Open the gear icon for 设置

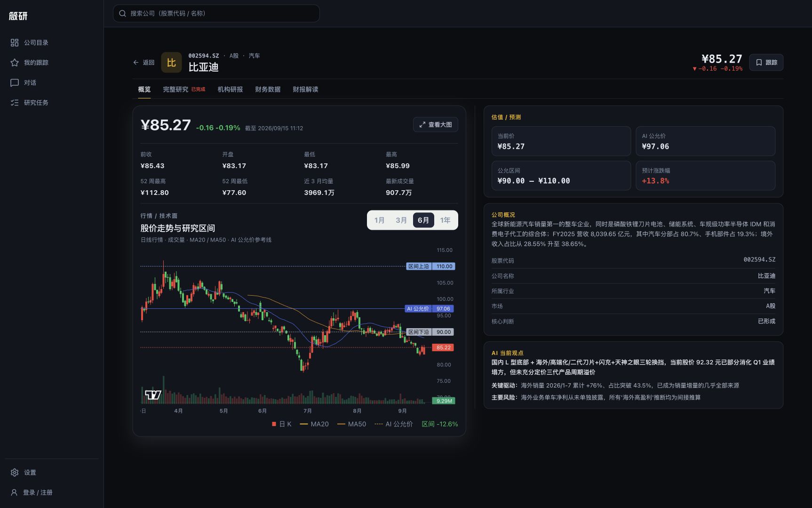pos(15,472)
